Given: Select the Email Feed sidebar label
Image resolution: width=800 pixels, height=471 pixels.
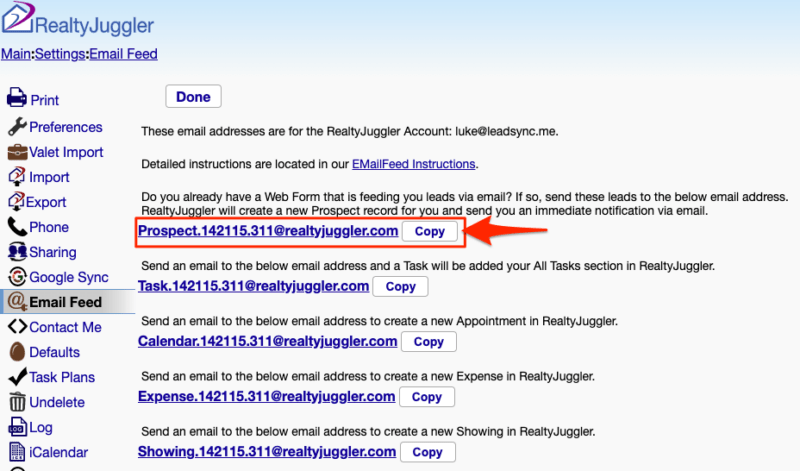Looking at the screenshot, I should (x=66, y=302).
